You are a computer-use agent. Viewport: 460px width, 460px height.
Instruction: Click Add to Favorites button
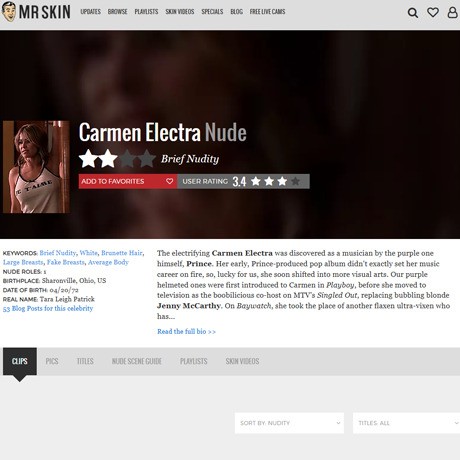click(128, 181)
